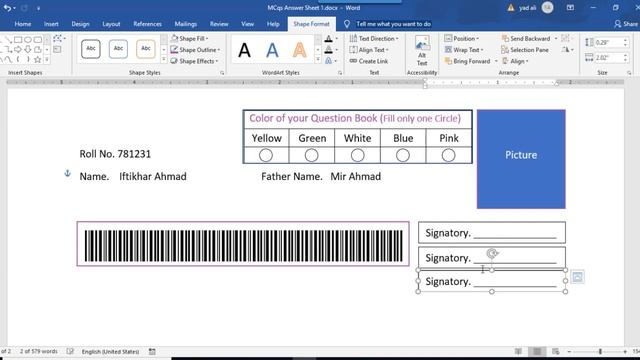This screenshot has height=360, width=640.
Task: Open the Shape Effects dropdown
Action: click(x=194, y=61)
